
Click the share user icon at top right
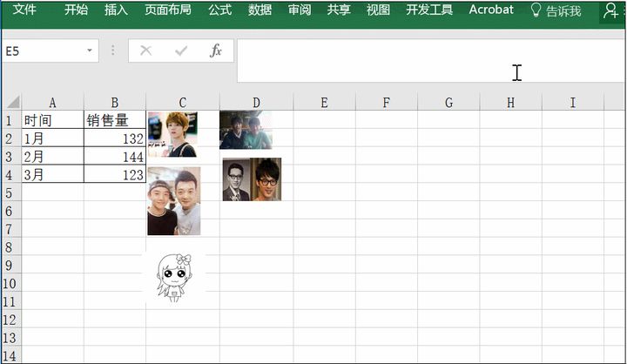[x=611, y=11]
